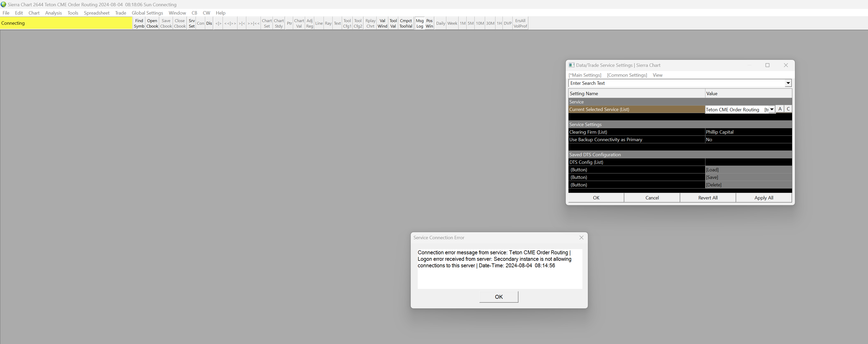
Task: Open Val Wind values window button
Action: (x=382, y=23)
